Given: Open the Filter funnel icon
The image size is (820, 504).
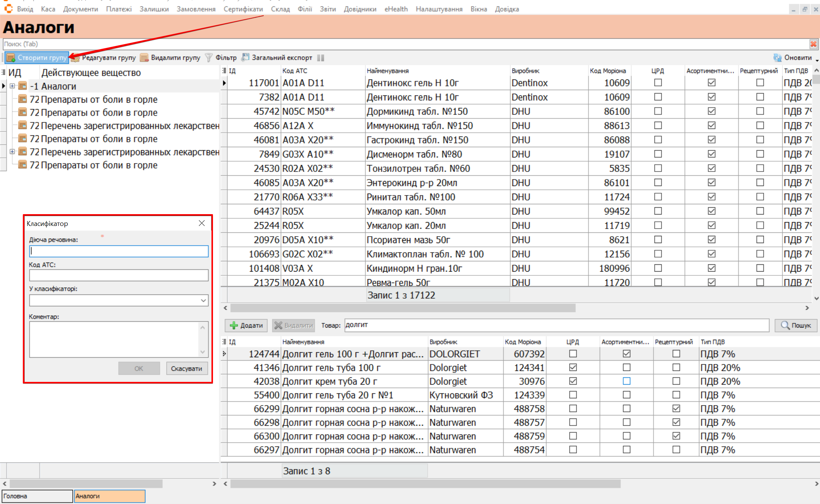Looking at the screenshot, I should click(209, 58).
